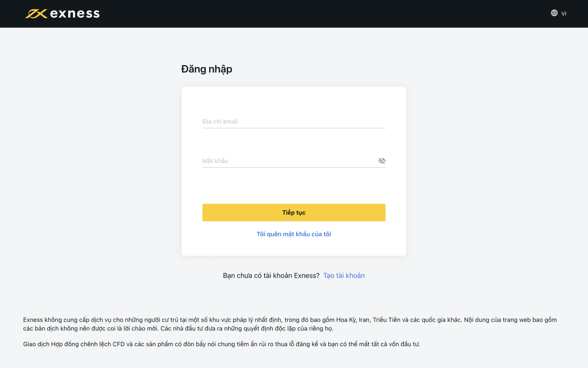The height and width of the screenshot is (368, 588).
Task: Toggle password visibility eye icon
Action: [382, 161]
